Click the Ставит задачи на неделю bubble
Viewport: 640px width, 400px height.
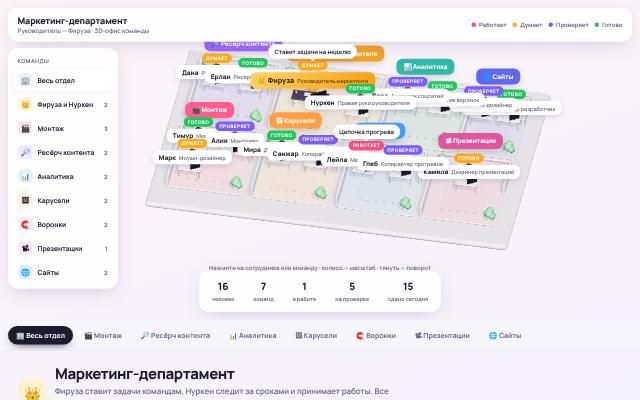point(313,52)
